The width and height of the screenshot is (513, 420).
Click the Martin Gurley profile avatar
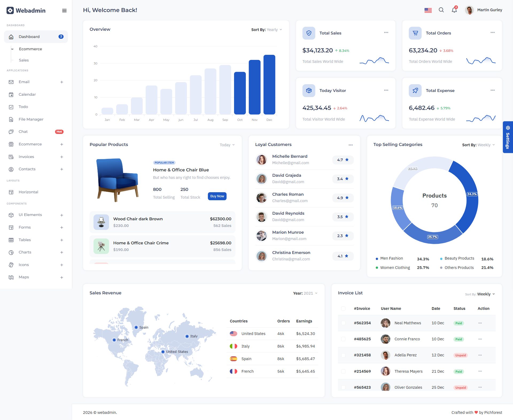(469, 10)
